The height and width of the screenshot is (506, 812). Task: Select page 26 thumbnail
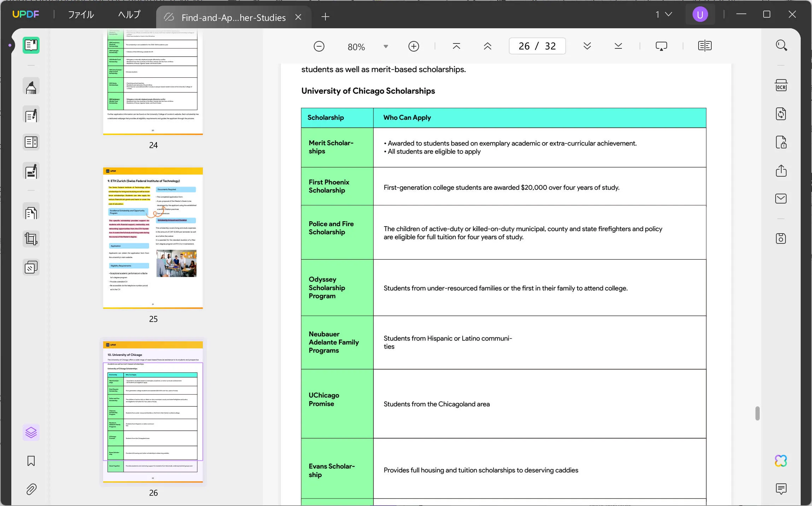tap(153, 412)
